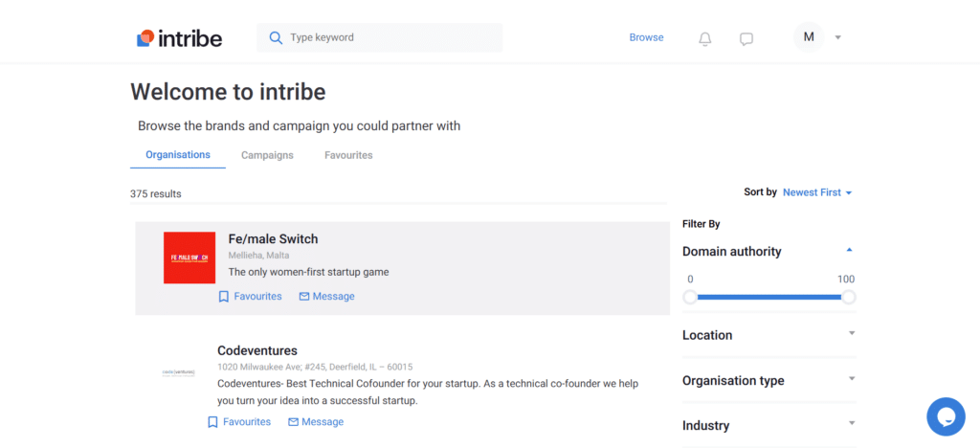Viewport: 980px width, 448px height.
Task: Focus the Type keyword search field
Action: click(x=379, y=38)
